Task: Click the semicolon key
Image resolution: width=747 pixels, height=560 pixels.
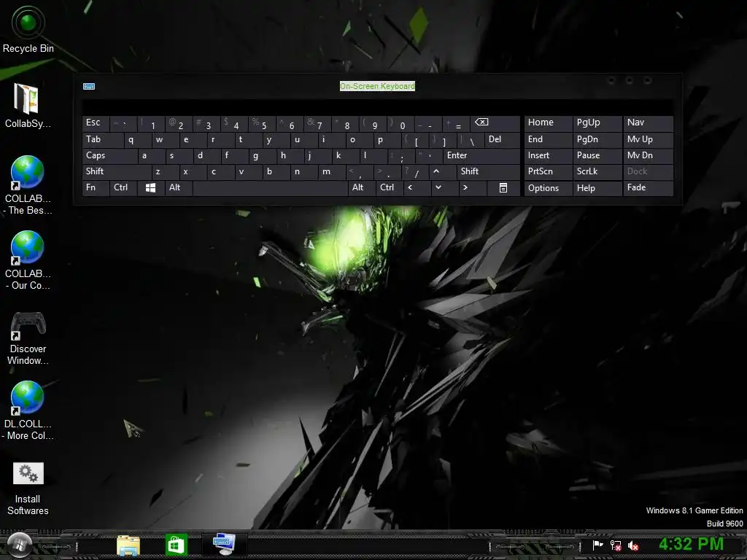Action: pyautogui.click(x=401, y=156)
